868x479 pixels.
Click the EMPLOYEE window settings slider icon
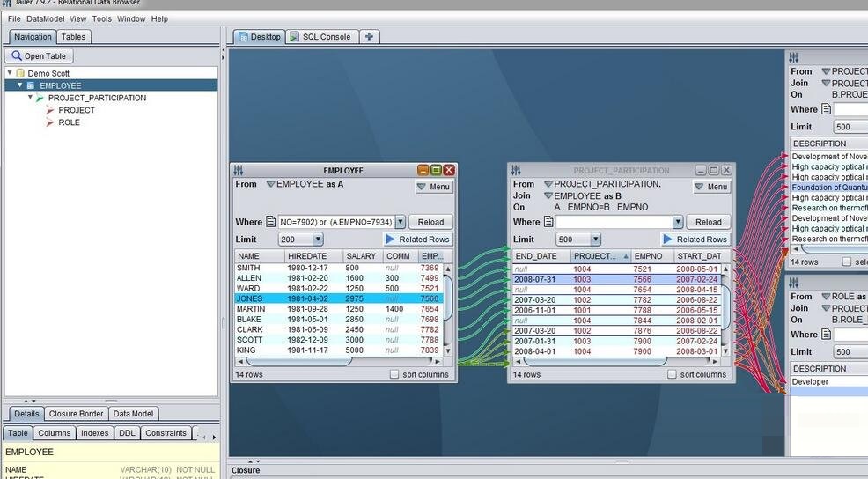[x=239, y=171]
